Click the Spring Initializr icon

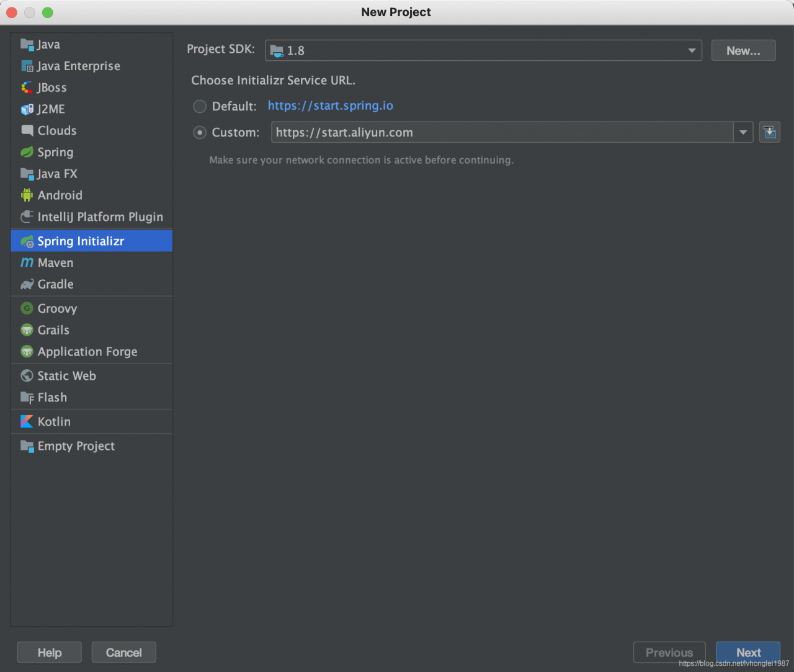tap(27, 241)
